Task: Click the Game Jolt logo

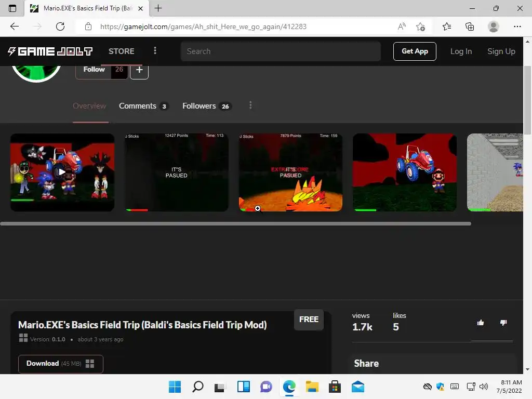Action: click(50, 51)
